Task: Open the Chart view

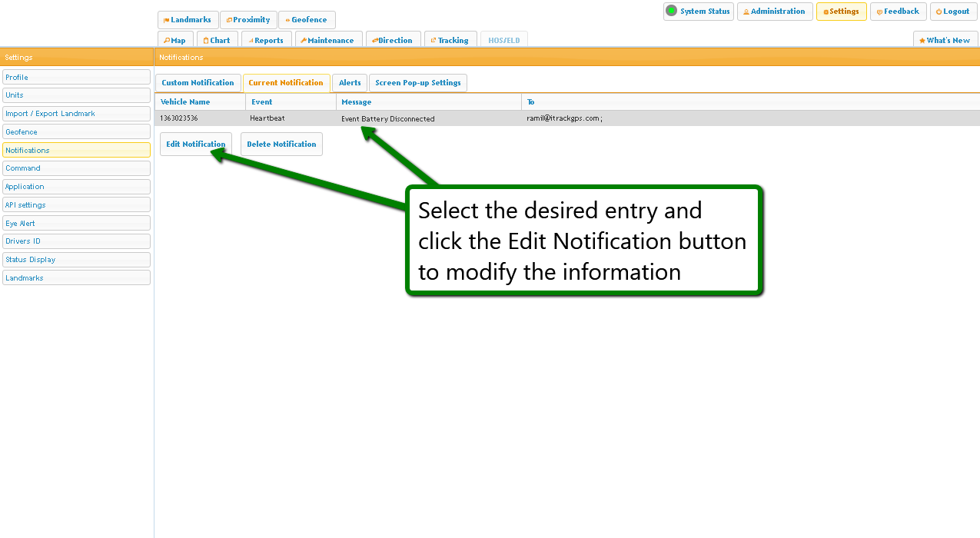Action: click(217, 40)
